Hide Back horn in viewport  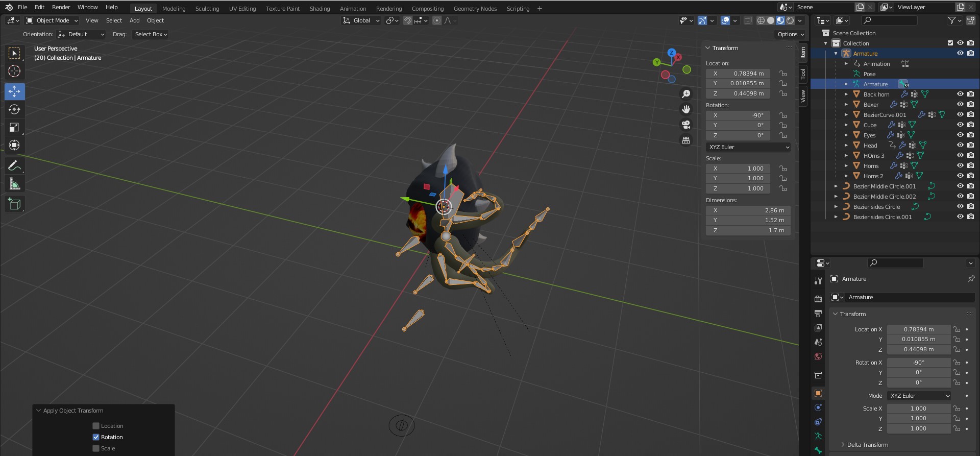click(x=960, y=94)
